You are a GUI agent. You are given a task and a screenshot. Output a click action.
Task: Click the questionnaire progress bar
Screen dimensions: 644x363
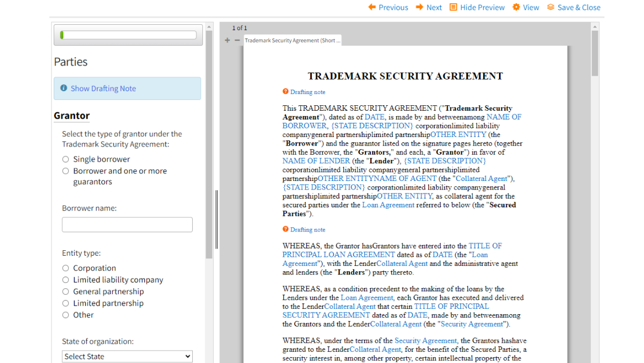point(128,35)
